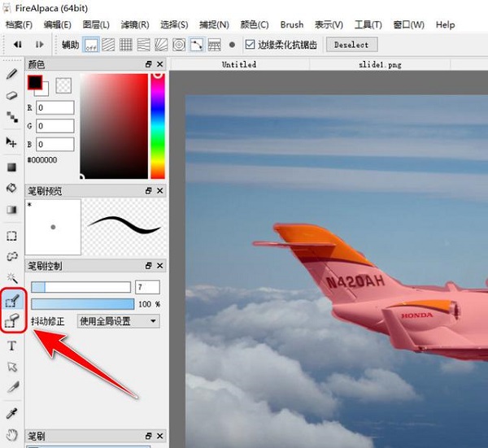Click the brush size slider
This screenshot has width=488, height=448.
pyautogui.click(x=81, y=287)
